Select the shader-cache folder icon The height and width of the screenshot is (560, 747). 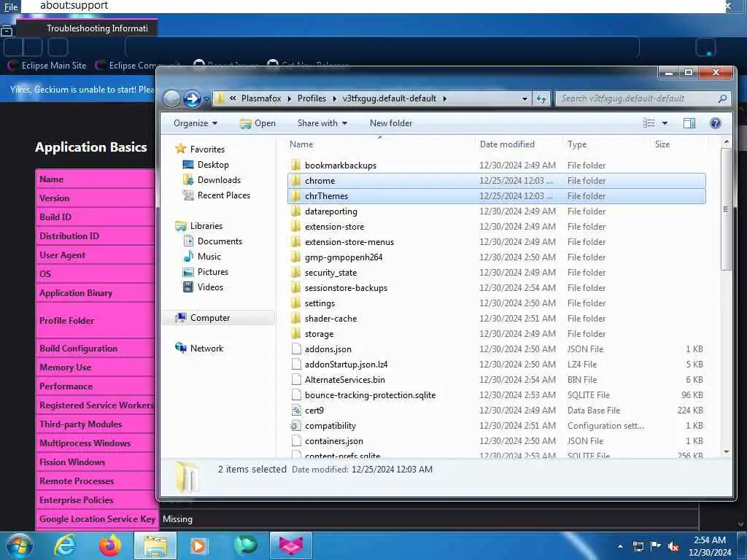[x=296, y=319]
